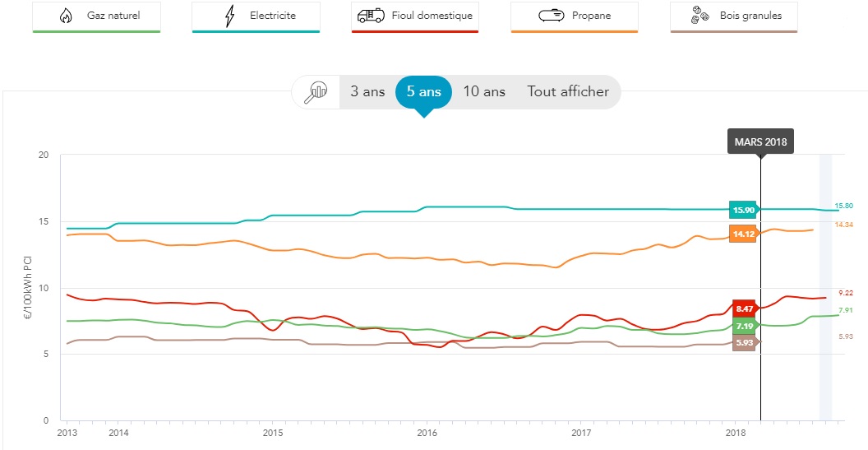868x450 pixels.
Task: Toggle the Fioul domestique series
Action: point(415,17)
